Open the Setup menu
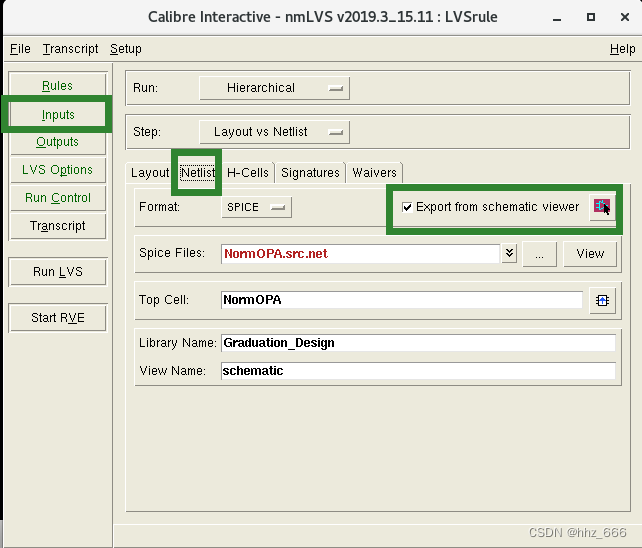 coord(126,49)
